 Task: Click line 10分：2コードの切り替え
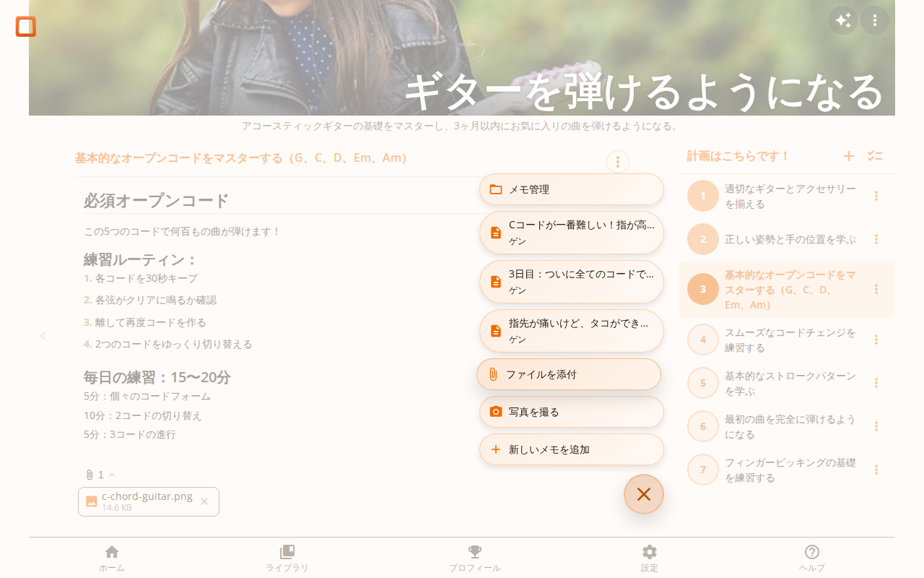tap(143, 415)
